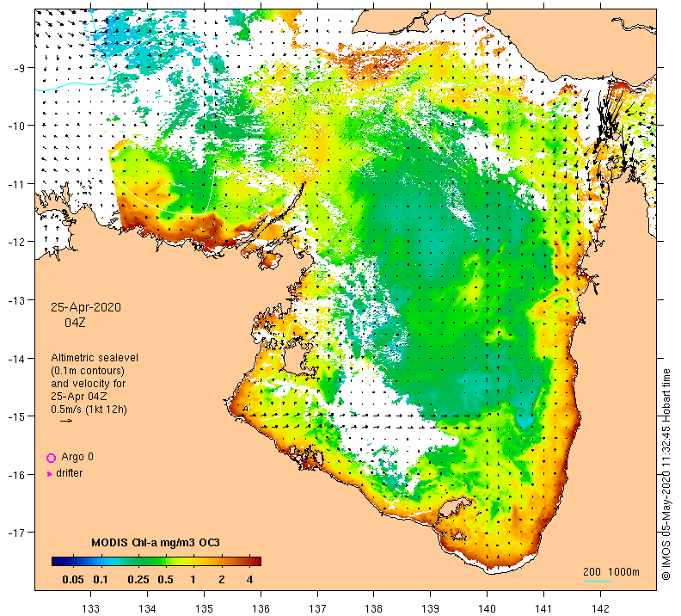The width and height of the screenshot is (681, 616).
Task: Click the colorbar value 4
Action: point(249,580)
